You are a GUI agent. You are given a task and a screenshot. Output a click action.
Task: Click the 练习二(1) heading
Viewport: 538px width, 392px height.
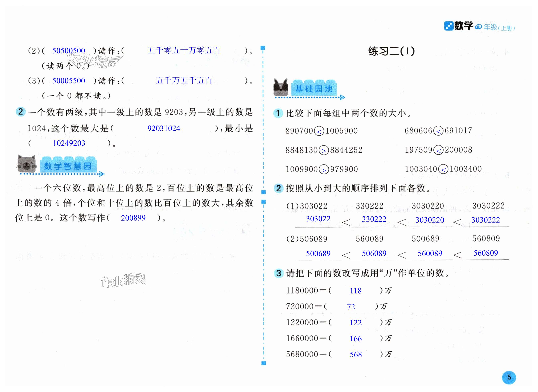(392, 51)
